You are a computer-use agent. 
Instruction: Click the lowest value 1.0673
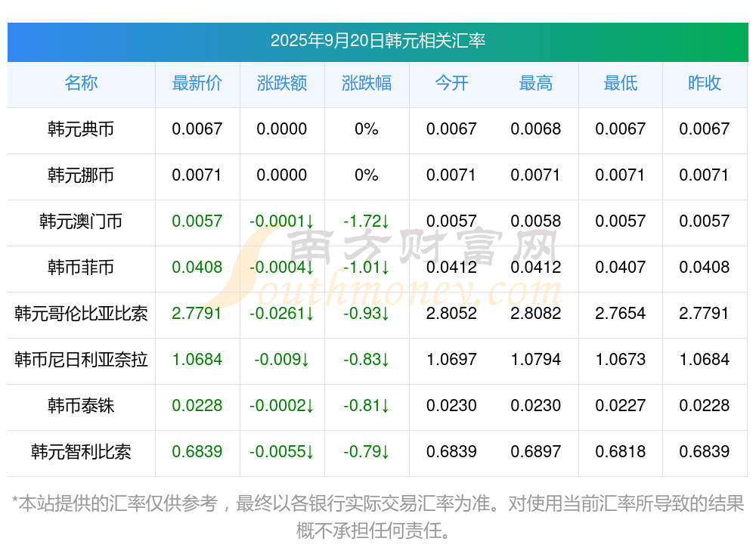click(x=621, y=360)
